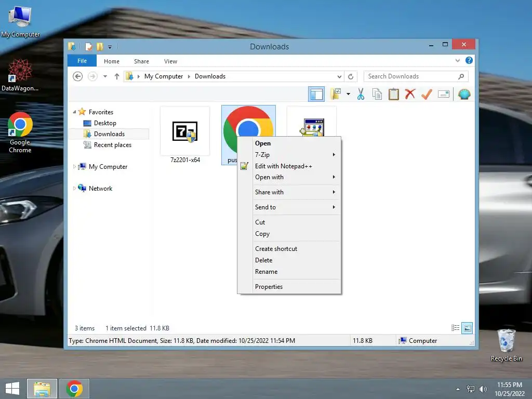Click the volume speaker tray icon
This screenshot has height=399, width=532.
pos(483,389)
